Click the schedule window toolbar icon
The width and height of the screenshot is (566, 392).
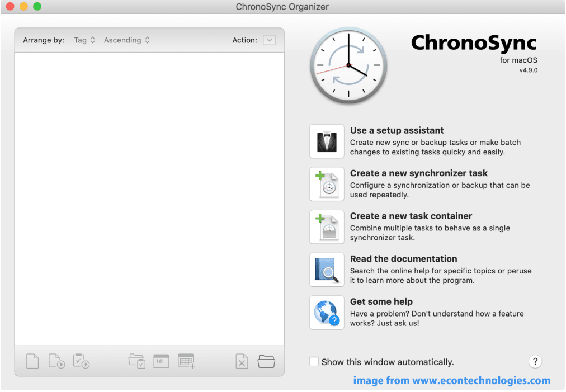161,361
